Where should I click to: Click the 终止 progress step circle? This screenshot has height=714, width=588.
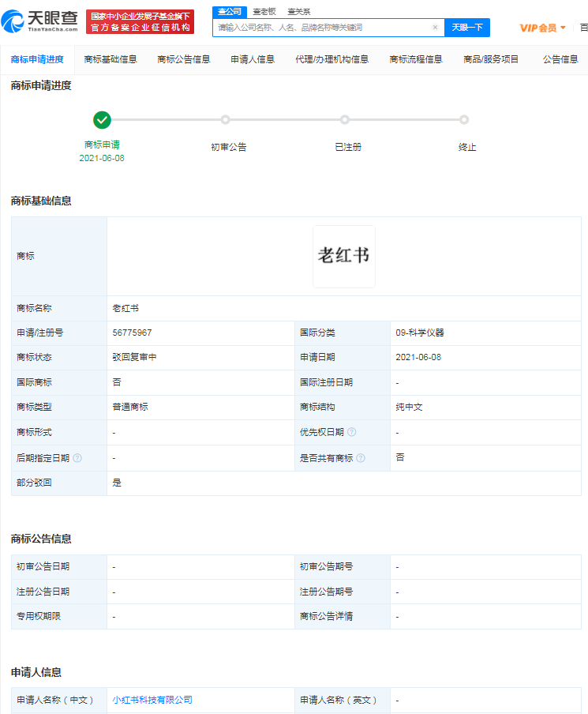[x=464, y=120]
